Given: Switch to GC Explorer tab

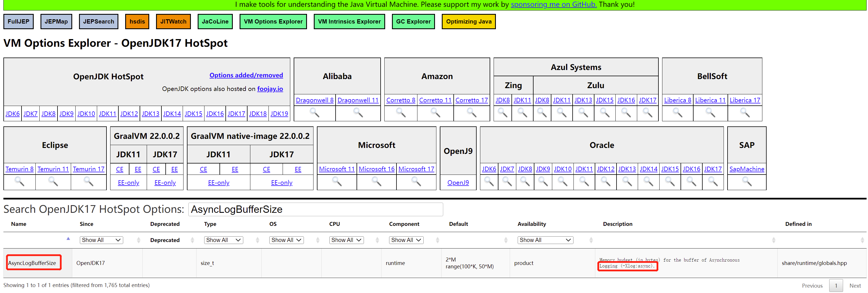Looking at the screenshot, I should [413, 22].
